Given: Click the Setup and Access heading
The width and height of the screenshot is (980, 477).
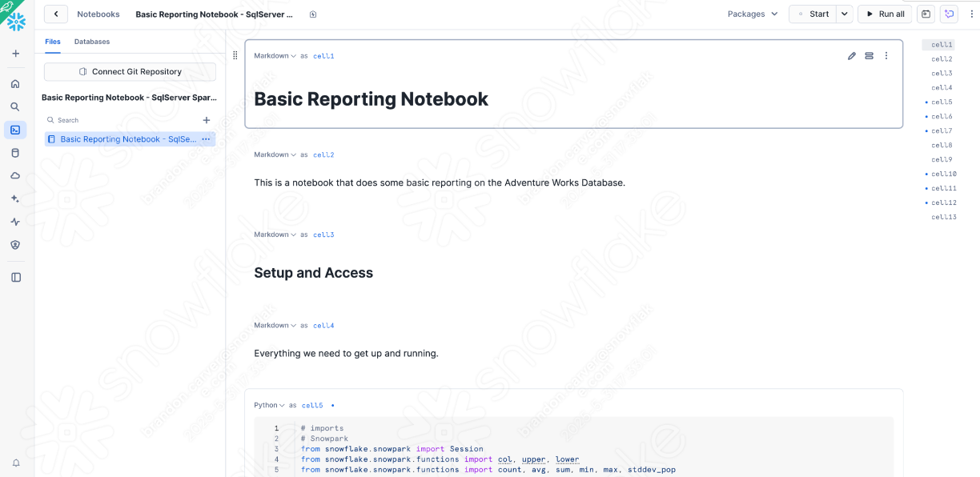Looking at the screenshot, I should (314, 273).
